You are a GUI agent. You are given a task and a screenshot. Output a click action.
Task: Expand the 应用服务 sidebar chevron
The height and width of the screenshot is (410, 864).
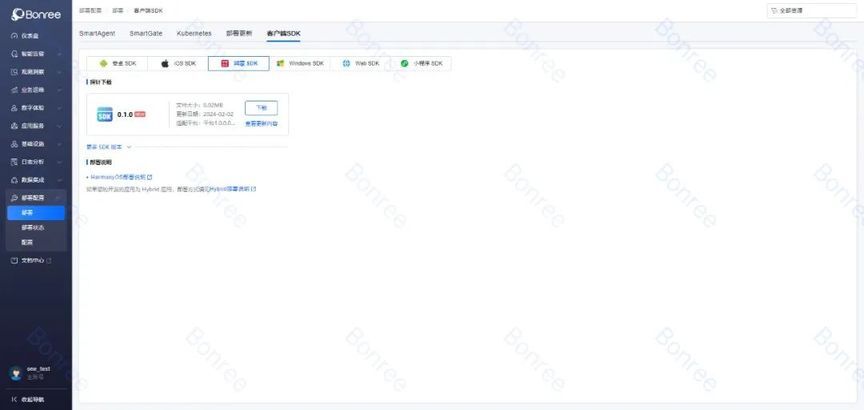click(x=59, y=126)
